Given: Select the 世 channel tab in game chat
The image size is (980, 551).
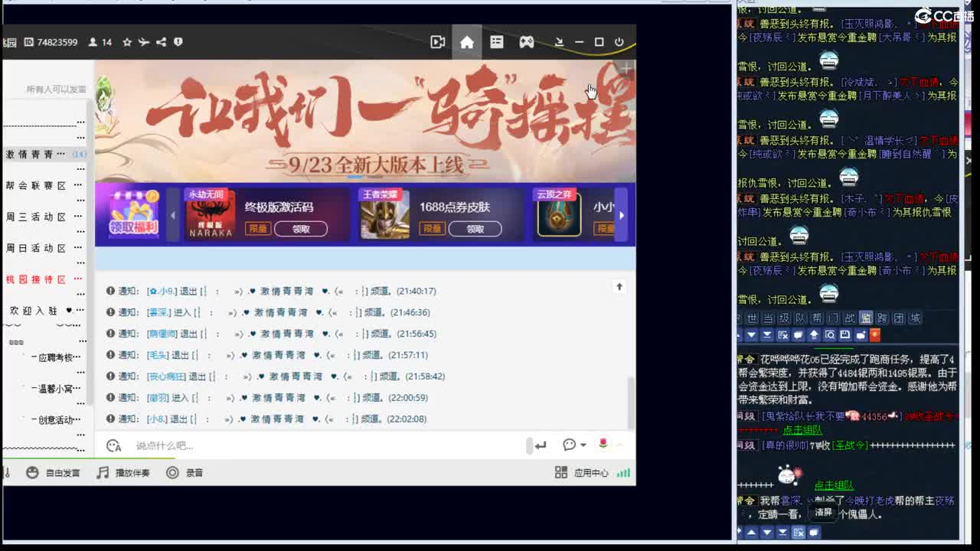Looking at the screenshot, I should 751,318.
